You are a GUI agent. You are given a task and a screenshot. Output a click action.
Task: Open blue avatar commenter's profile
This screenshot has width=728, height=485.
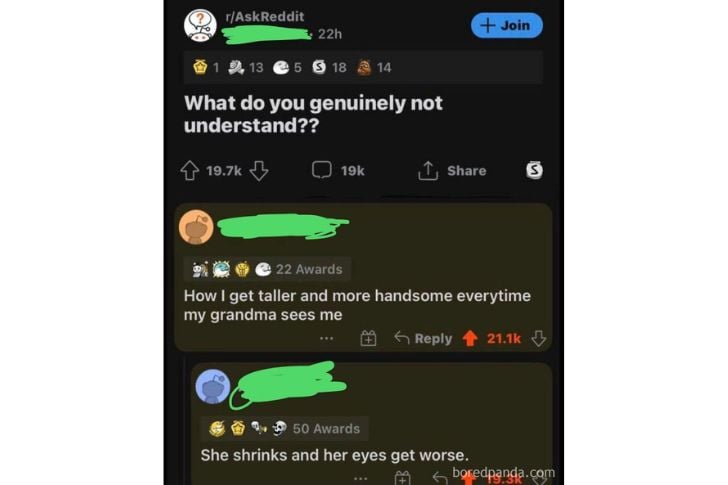(x=213, y=387)
